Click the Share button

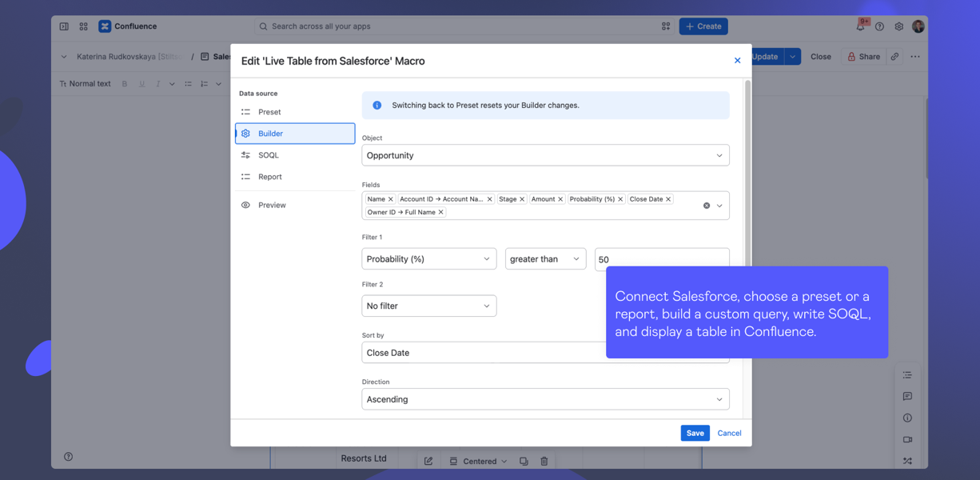863,57
